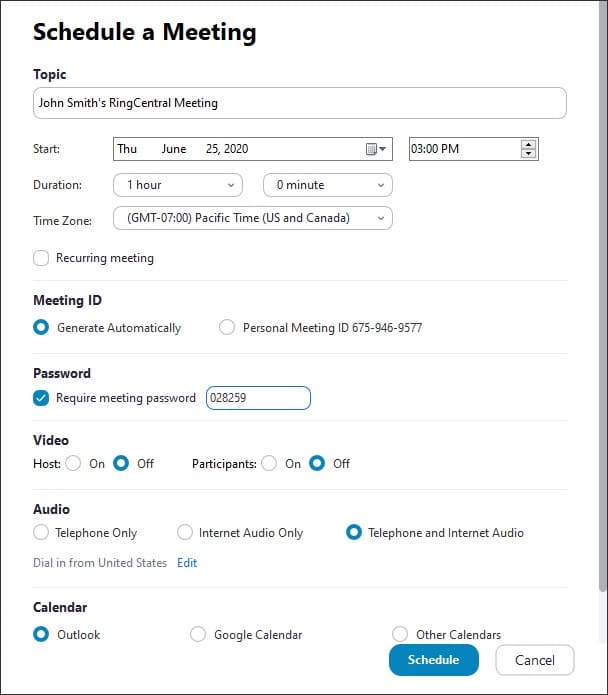Image resolution: width=608 pixels, height=695 pixels.
Task: Select Generate Automatically meeting ID
Action: tap(41, 327)
